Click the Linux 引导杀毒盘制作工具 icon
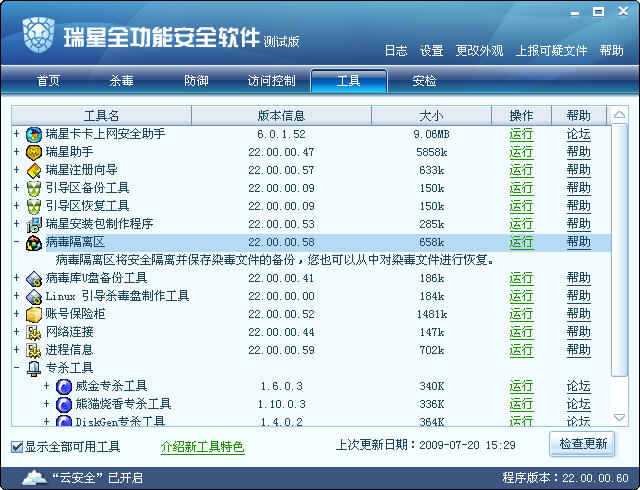Image resolution: width=640 pixels, height=490 pixels. tap(34, 296)
